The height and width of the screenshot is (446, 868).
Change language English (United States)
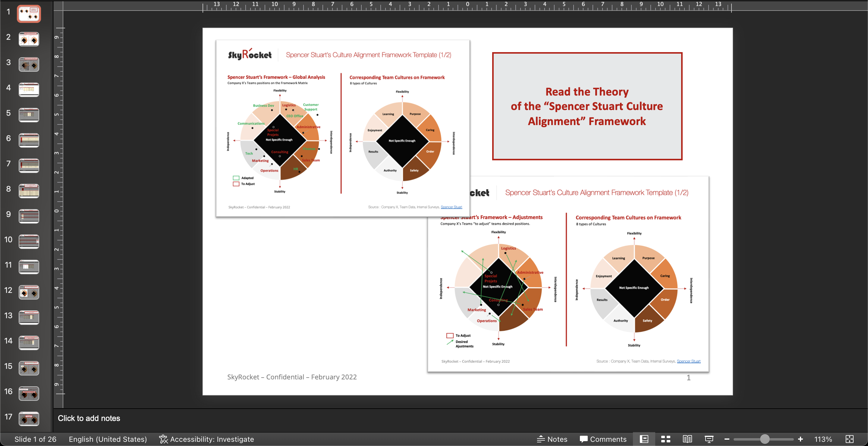pos(108,439)
